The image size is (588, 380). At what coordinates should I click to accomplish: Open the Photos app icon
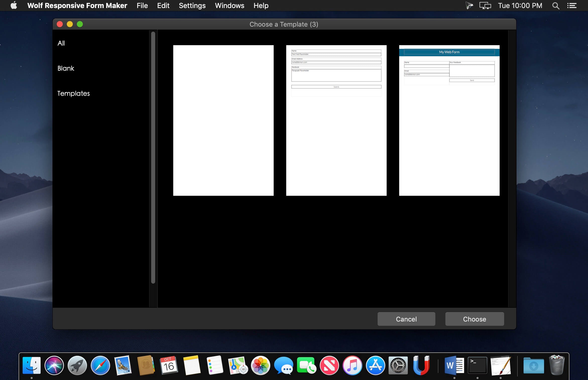pos(261,365)
